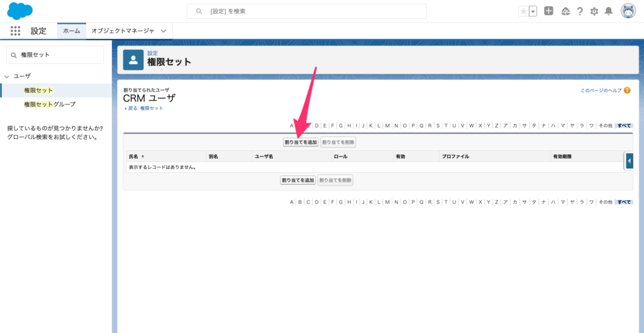
Task: Sort by the 有効 column header
Action: tap(401, 156)
